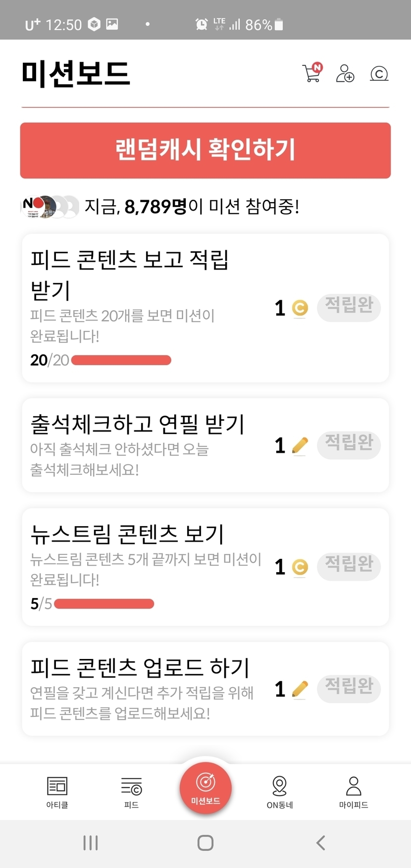Tap the 랜덤캐시 확인하기 button
The image size is (411, 868).
pyautogui.click(x=205, y=150)
